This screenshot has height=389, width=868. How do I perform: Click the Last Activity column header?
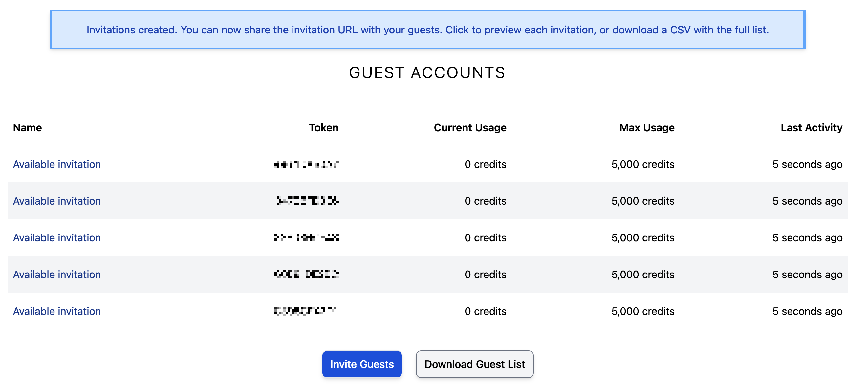coord(812,128)
